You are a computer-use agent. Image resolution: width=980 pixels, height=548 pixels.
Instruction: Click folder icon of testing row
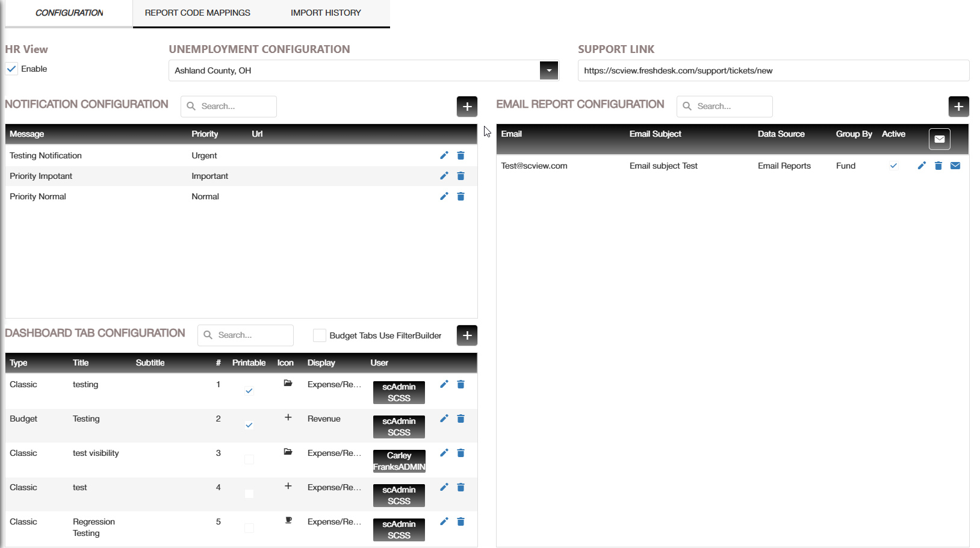[x=288, y=383]
